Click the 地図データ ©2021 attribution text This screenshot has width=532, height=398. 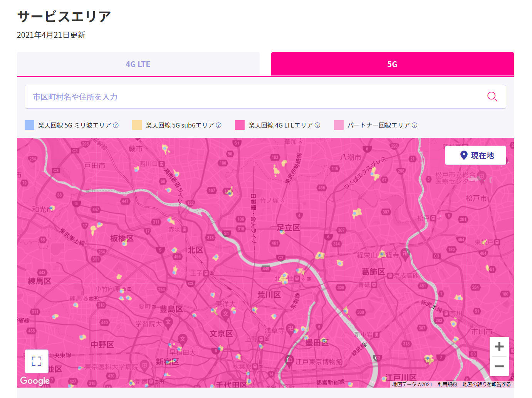tap(412, 384)
